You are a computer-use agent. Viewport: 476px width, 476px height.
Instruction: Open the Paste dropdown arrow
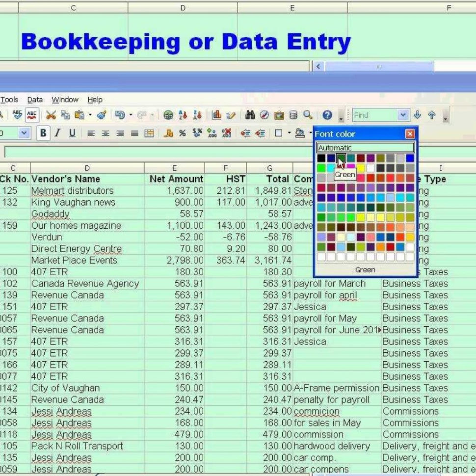89,114
